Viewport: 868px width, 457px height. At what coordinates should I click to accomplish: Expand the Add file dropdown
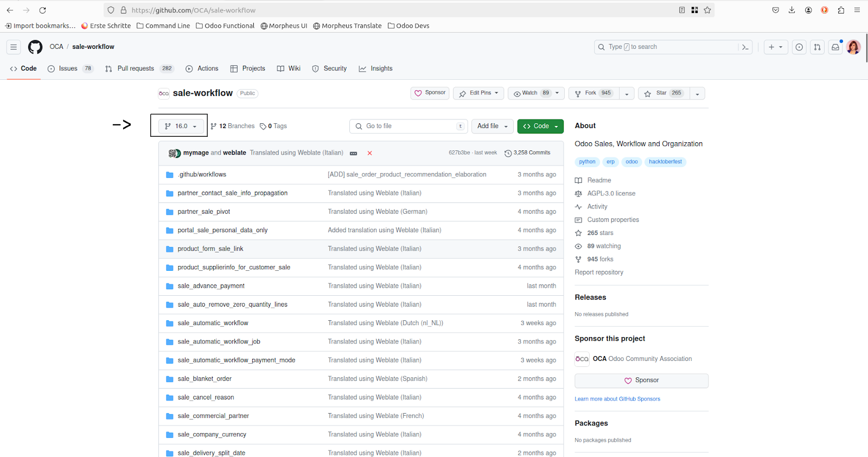tap(492, 126)
